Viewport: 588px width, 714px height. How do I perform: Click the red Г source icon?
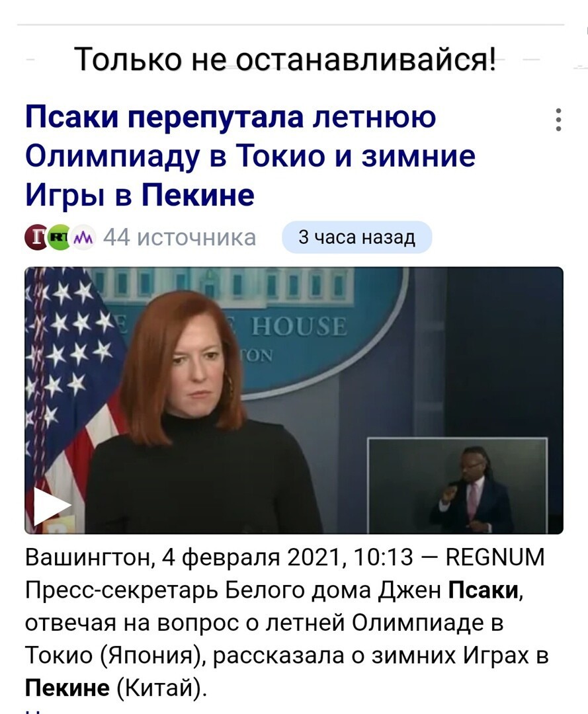[36, 237]
